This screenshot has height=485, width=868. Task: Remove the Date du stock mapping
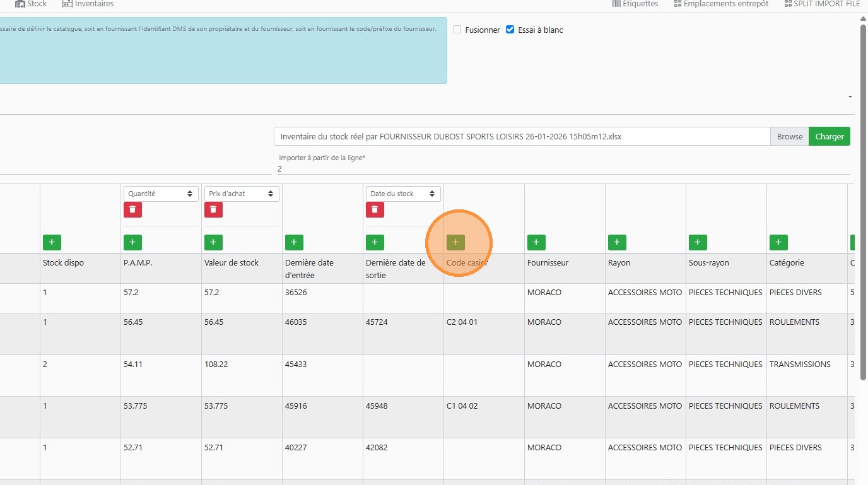click(375, 209)
